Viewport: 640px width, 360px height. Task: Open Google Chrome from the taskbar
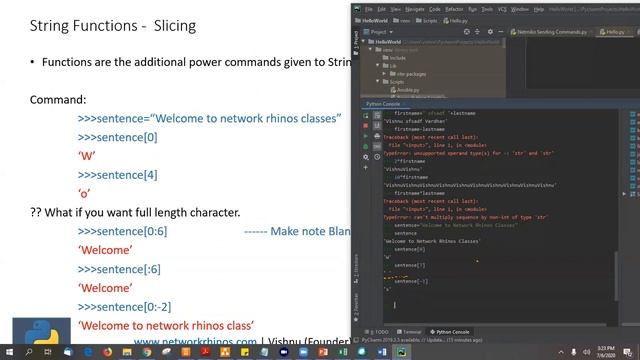(147, 352)
